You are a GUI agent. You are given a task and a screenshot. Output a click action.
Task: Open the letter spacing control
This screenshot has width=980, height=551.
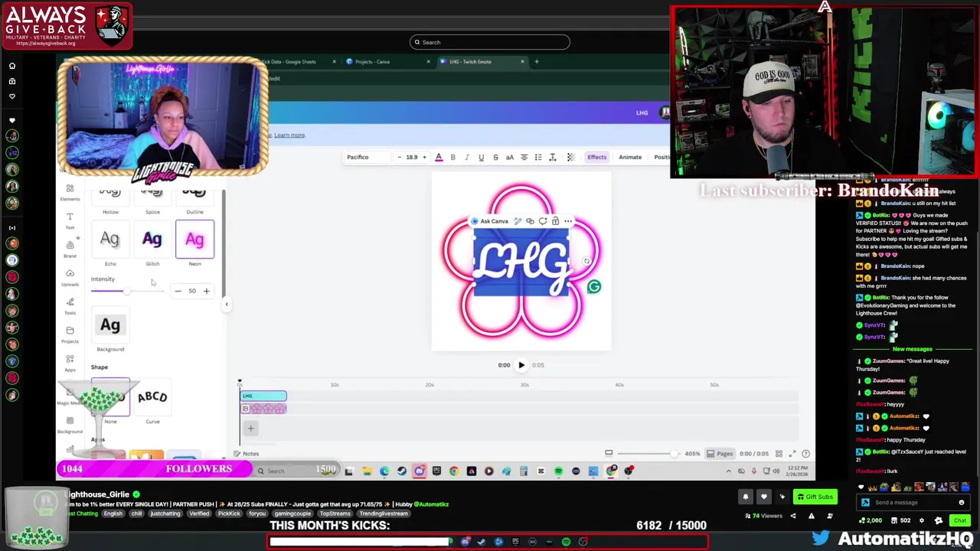coord(553,157)
